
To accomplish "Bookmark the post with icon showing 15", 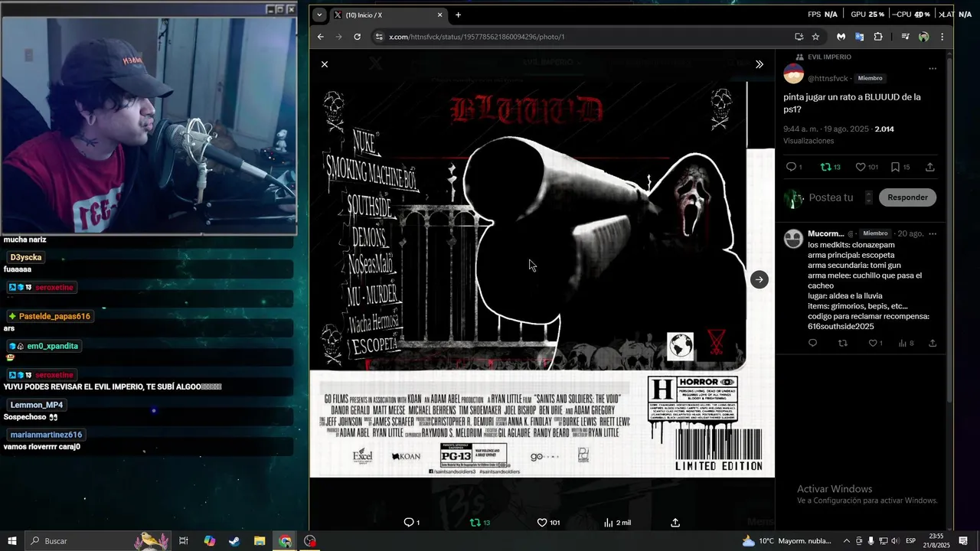I will [900, 167].
